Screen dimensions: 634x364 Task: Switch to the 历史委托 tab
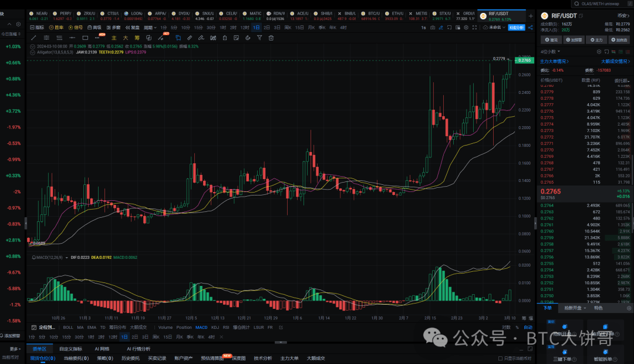click(129, 358)
